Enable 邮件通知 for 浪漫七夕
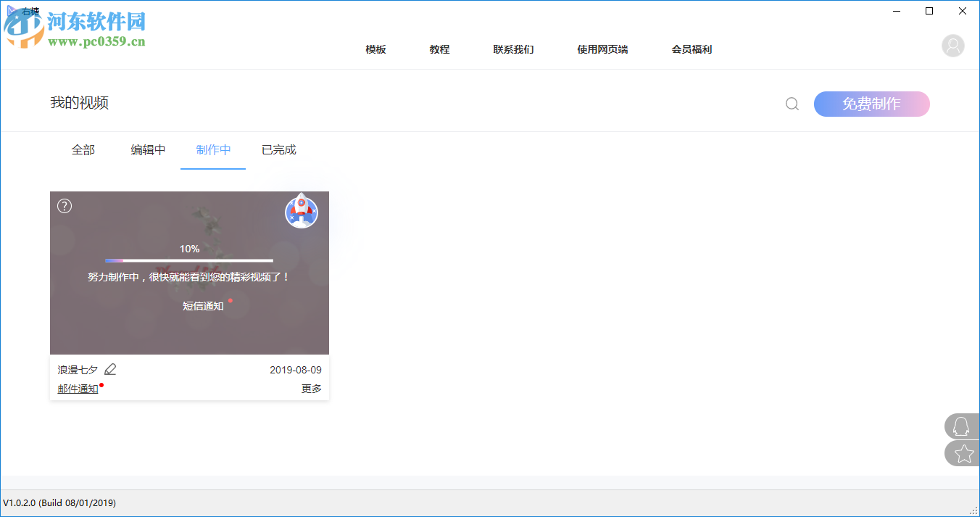The width and height of the screenshot is (980, 517). tap(78, 388)
